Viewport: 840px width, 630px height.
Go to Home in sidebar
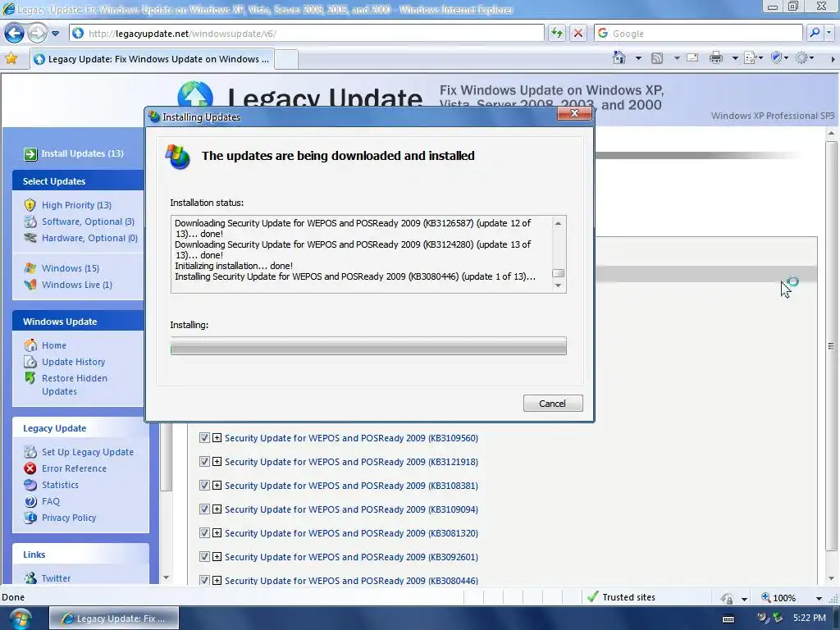[x=54, y=345]
